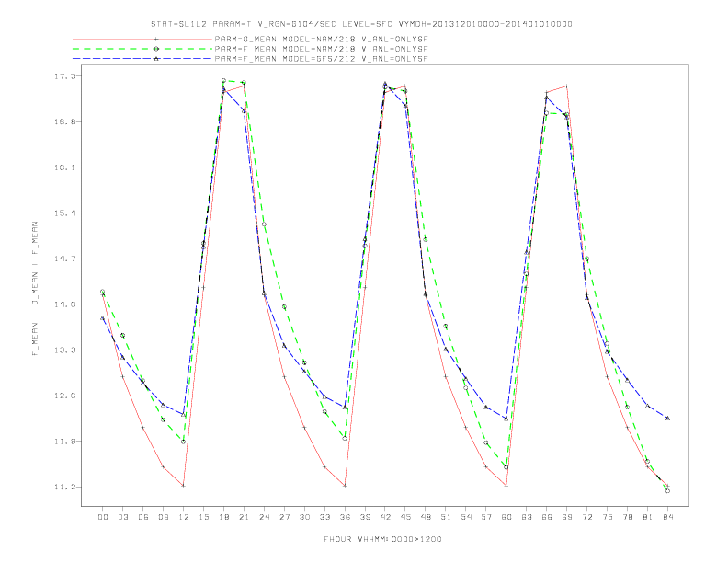
Task: Click x-axis forecast hour label 63
Action: (x=527, y=517)
